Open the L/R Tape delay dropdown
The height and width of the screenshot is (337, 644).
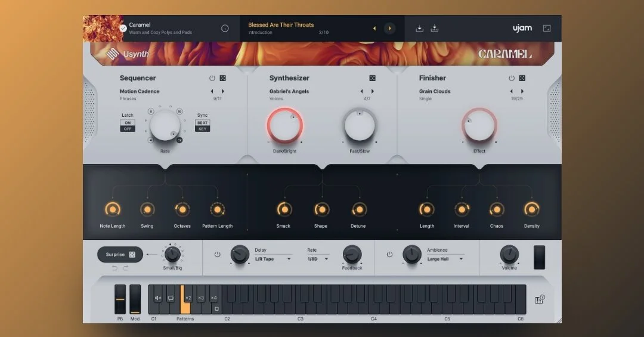point(273,259)
